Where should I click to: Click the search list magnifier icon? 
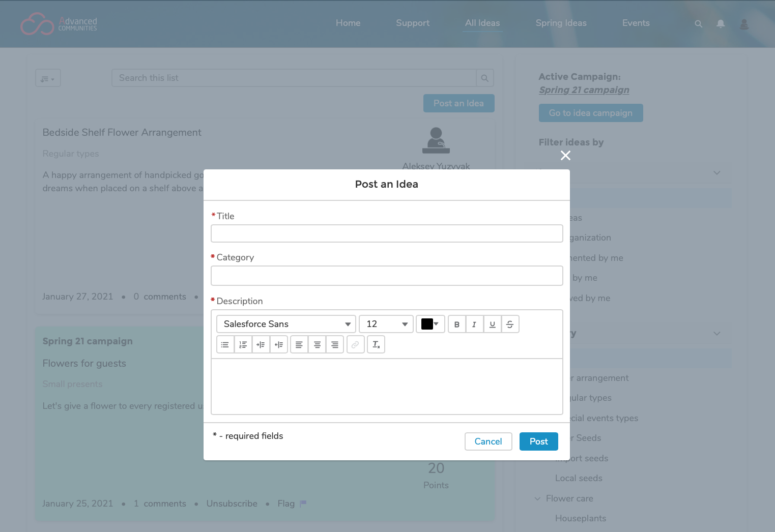(485, 78)
